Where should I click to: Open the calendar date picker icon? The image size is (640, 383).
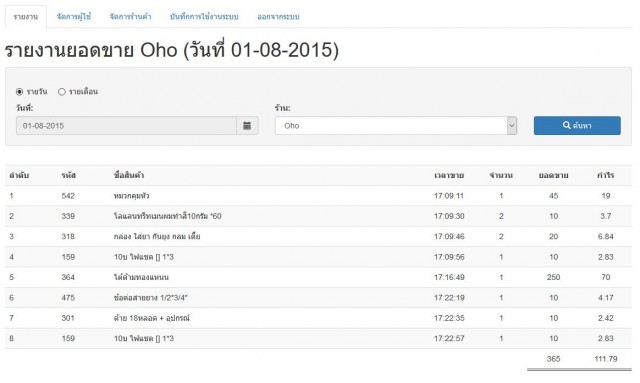pyautogui.click(x=247, y=126)
